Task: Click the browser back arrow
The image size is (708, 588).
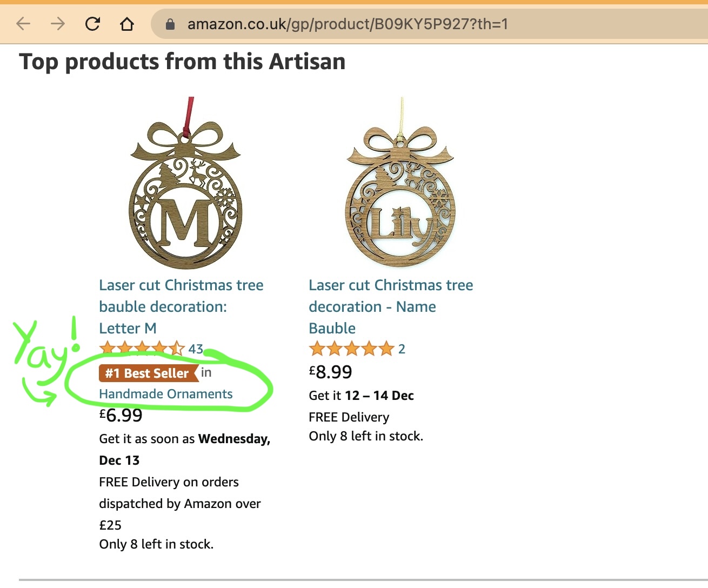Action: click(x=23, y=23)
